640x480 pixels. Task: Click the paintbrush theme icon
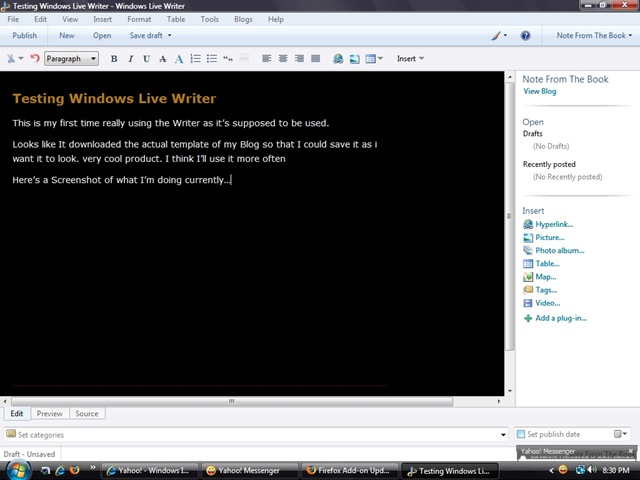[496, 36]
